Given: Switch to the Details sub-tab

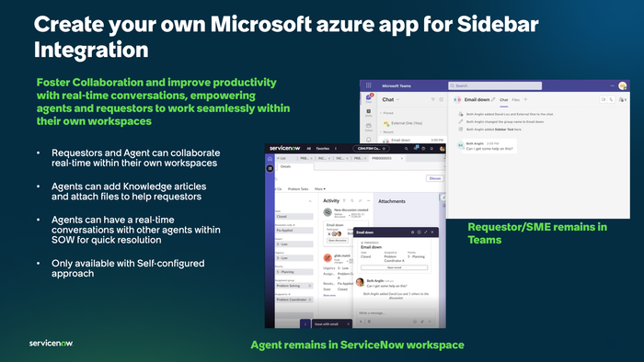Looking at the screenshot, I should [286, 166].
